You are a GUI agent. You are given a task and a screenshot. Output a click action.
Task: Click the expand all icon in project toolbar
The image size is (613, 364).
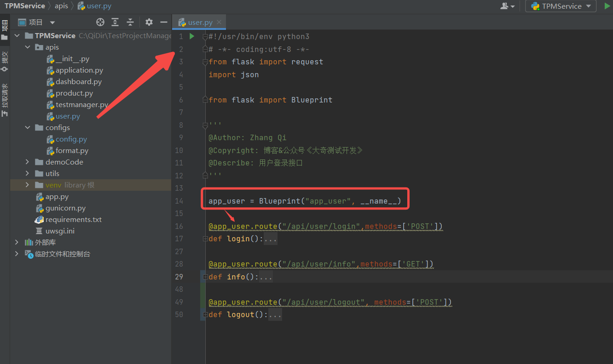pyautogui.click(x=115, y=22)
